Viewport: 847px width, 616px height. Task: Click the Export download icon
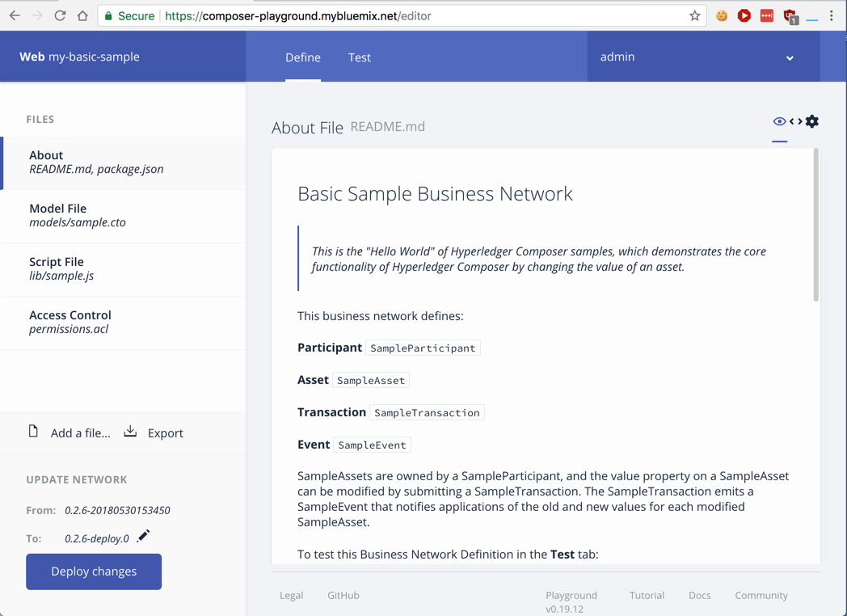click(130, 432)
